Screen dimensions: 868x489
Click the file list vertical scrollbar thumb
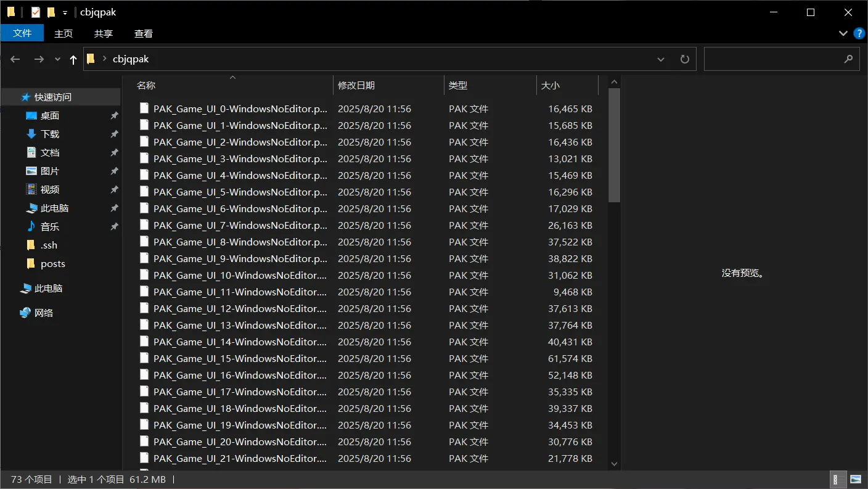click(x=614, y=145)
